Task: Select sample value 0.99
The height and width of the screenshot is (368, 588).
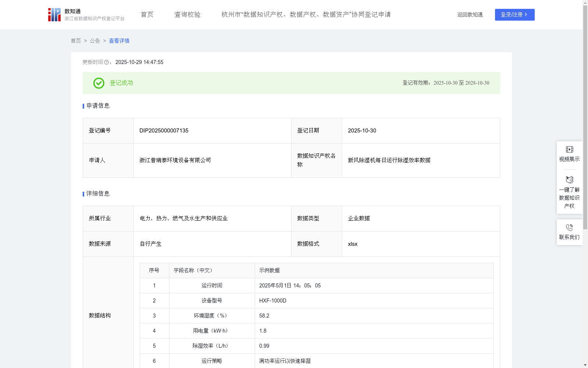Action: (264, 346)
